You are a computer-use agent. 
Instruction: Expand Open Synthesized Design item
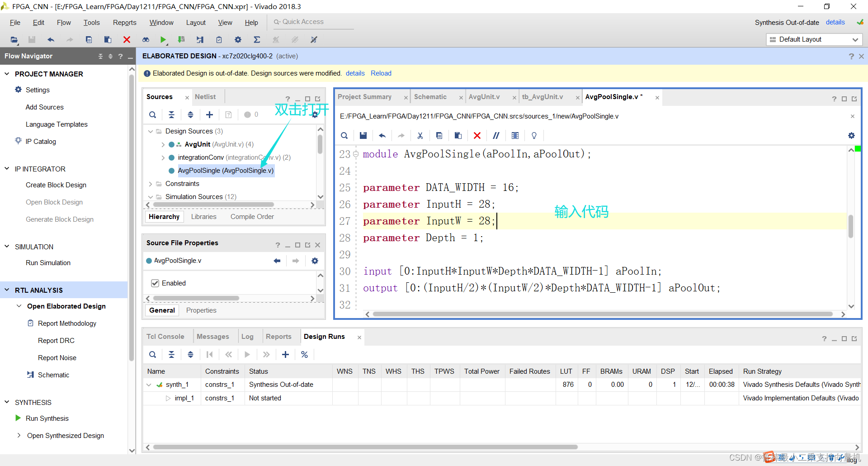[x=19, y=436]
